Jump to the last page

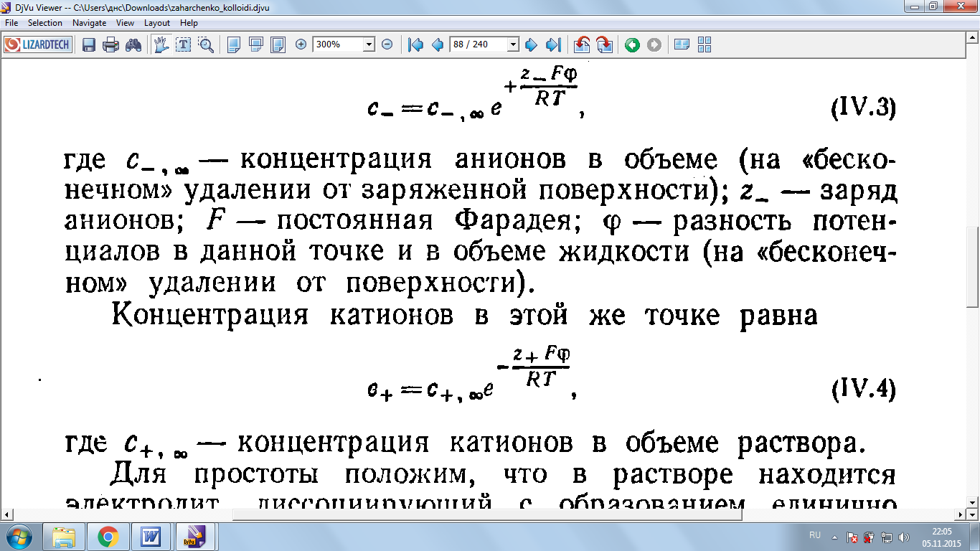552,44
